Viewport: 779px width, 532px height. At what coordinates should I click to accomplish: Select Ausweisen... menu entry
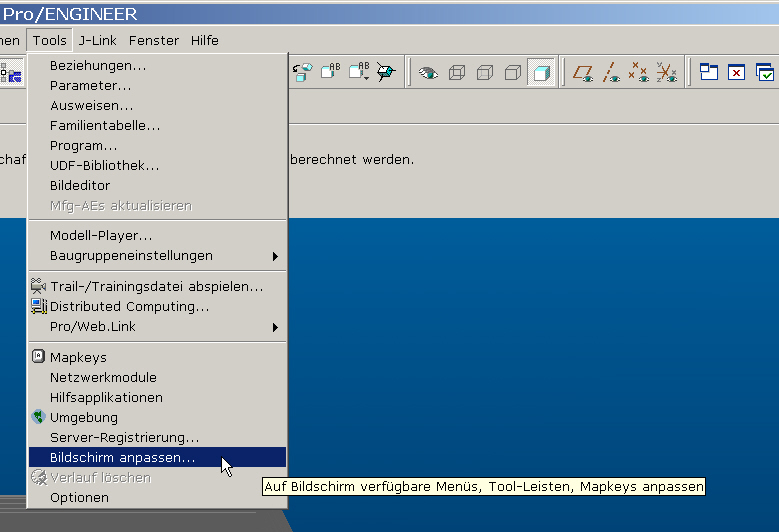coord(157,105)
